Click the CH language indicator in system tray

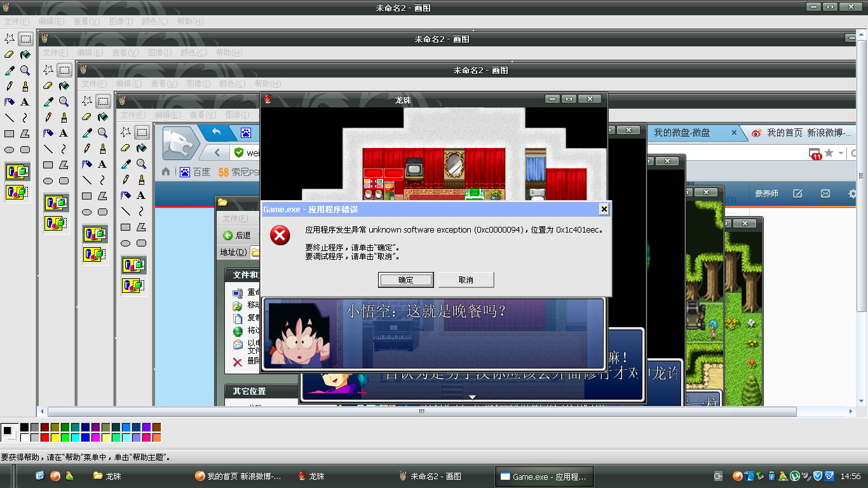point(718,476)
